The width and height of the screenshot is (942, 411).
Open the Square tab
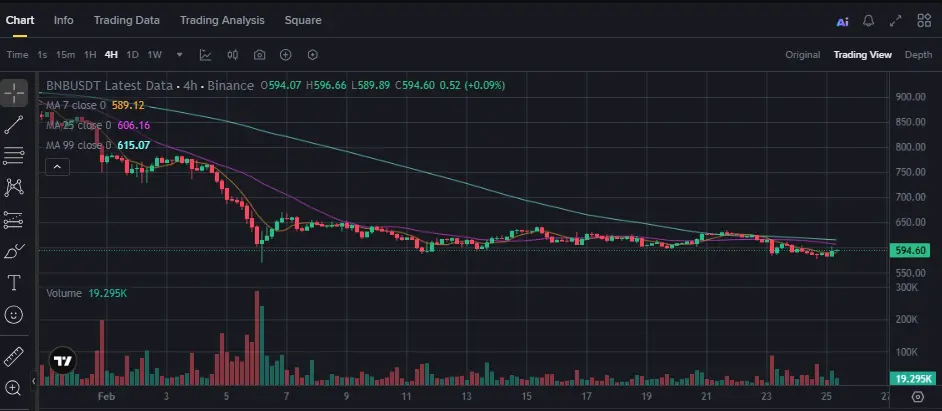pyautogui.click(x=303, y=20)
